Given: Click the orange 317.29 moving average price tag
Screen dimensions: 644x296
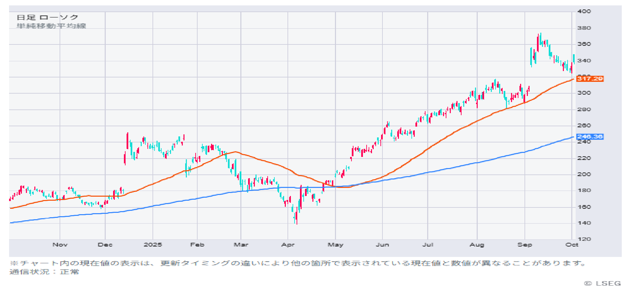Looking at the screenshot, I should click(x=590, y=79).
